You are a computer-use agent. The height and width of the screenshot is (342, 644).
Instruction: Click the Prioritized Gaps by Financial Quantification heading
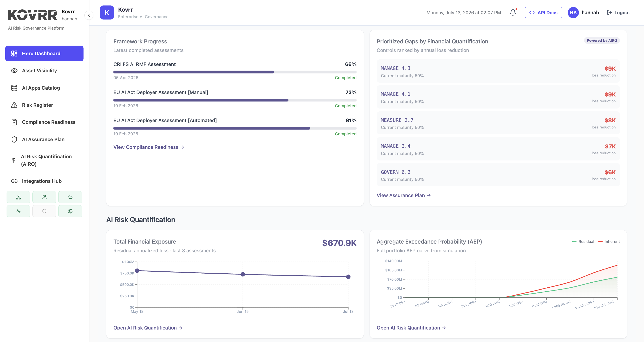tap(432, 41)
